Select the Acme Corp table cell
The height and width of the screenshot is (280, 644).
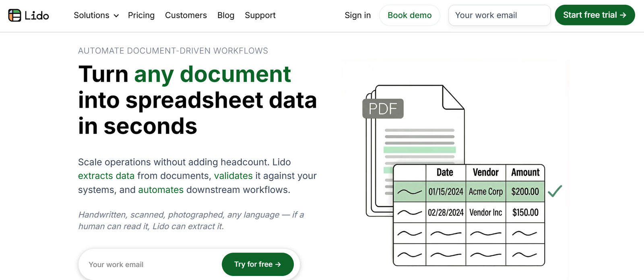[x=485, y=192]
